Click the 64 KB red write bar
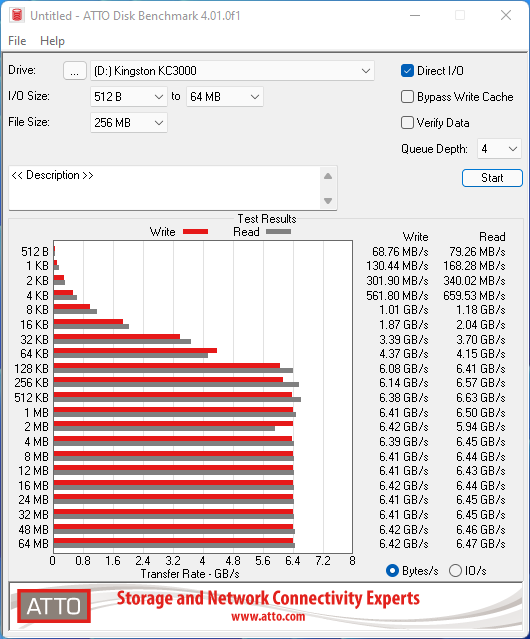This screenshot has height=639, width=530. click(x=135, y=350)
